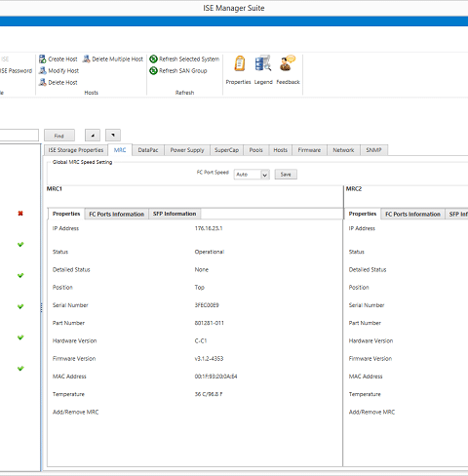
Task: Click the Refresh Selected System icon
Action: click(153, 59)
